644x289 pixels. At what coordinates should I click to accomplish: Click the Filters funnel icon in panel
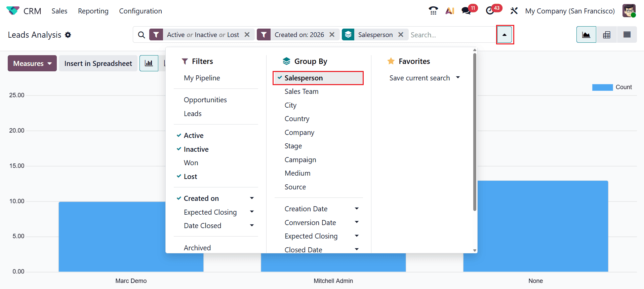click(x=185, y=61)
